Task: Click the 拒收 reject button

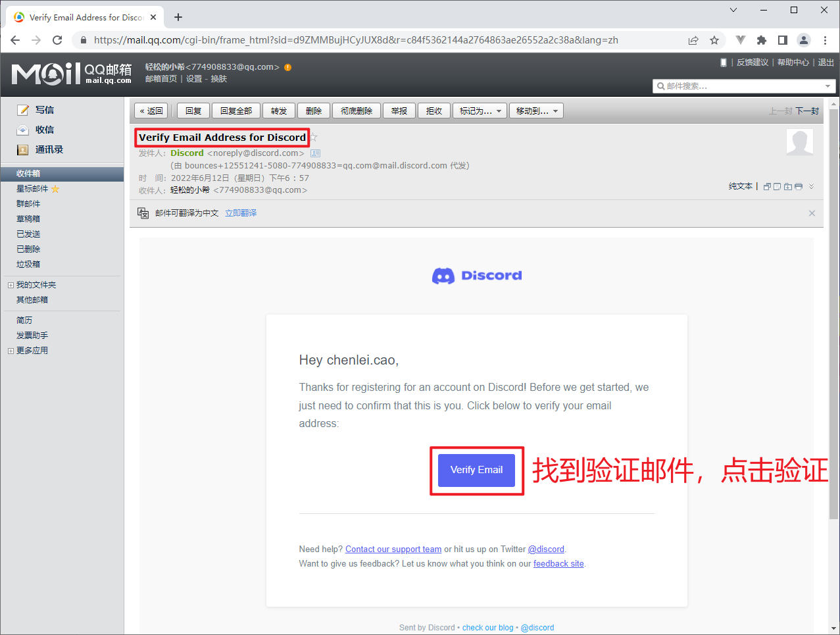Action: [434, 111]
